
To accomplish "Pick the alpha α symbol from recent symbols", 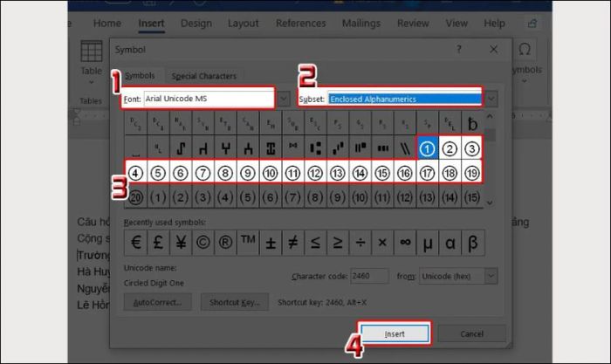I will coord(450,243).
